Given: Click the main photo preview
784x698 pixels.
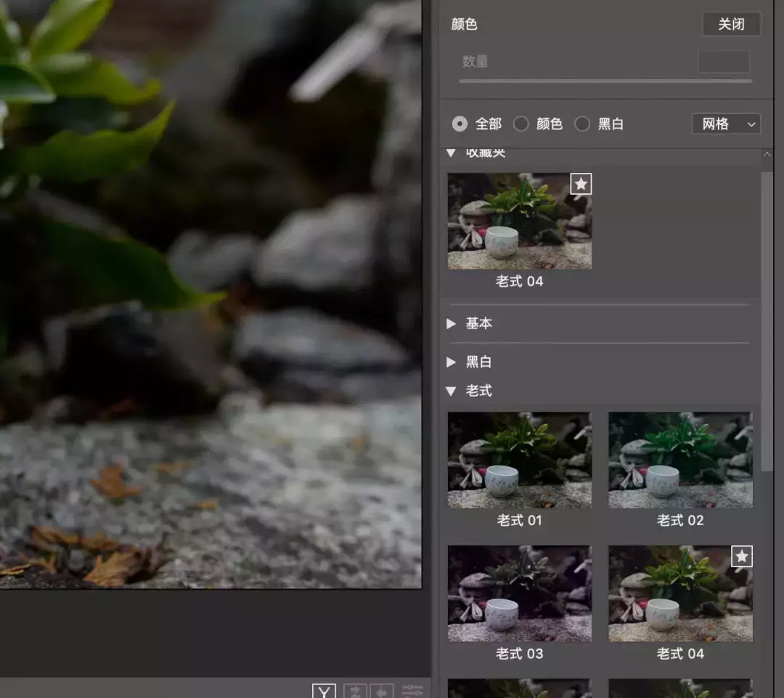Looking at the screenshot, I should pos(211,294).
